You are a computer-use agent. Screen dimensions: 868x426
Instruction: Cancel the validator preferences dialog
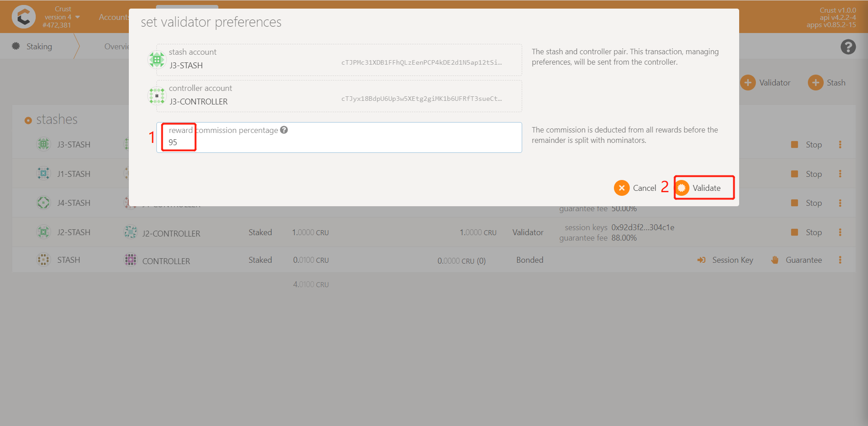[x=635, y=188]
